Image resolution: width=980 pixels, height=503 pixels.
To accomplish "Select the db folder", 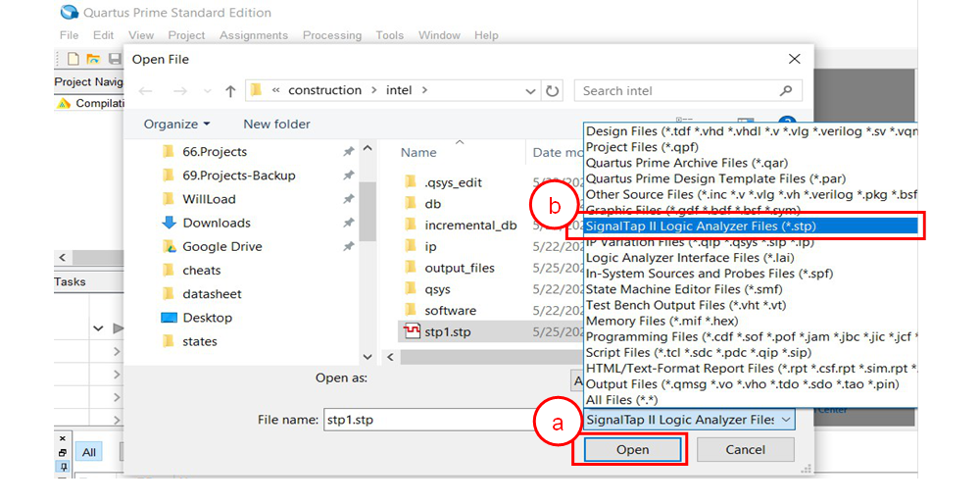I will coord(432,204).
